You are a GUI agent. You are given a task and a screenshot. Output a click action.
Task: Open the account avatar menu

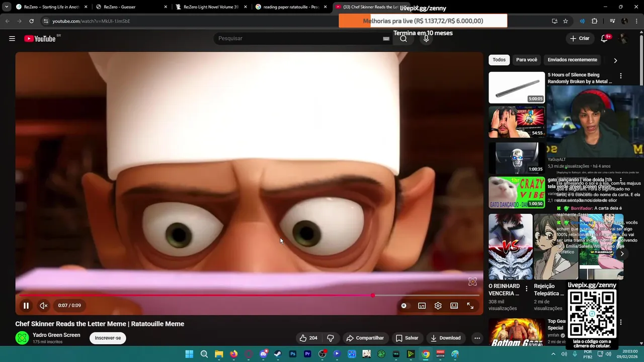[624, 38]
